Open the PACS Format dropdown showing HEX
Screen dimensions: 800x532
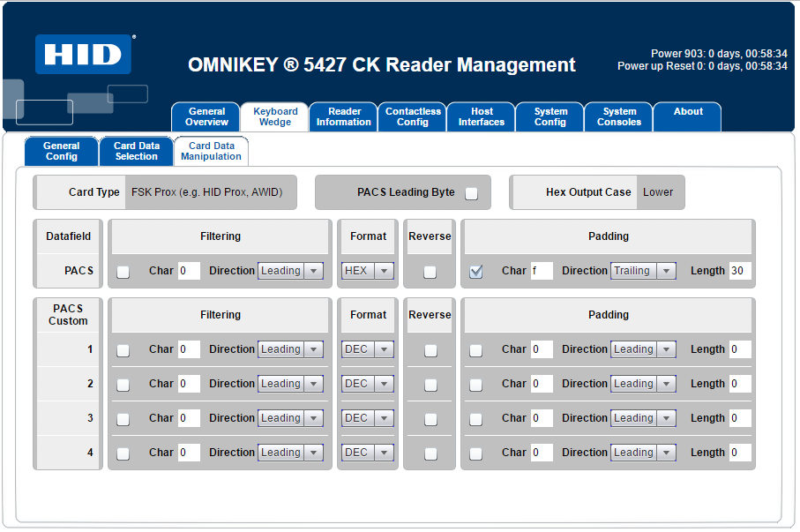click(x=367, y=271)
